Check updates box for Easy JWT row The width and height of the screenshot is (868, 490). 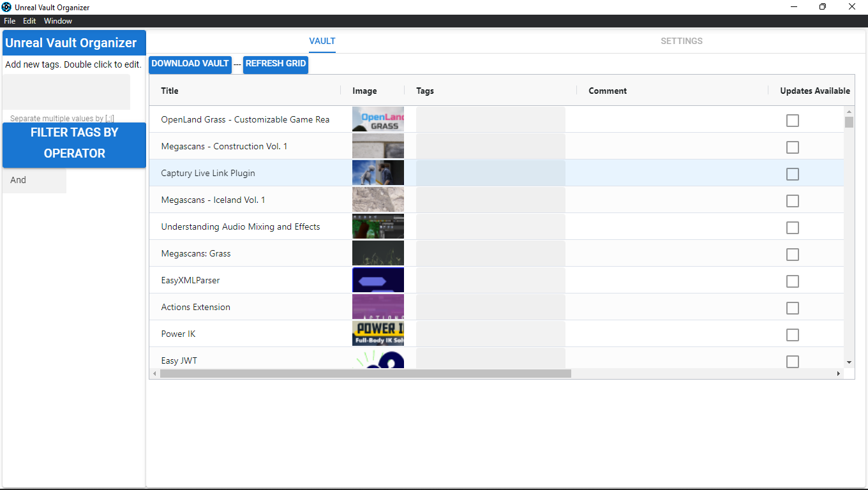pos(793,362)
